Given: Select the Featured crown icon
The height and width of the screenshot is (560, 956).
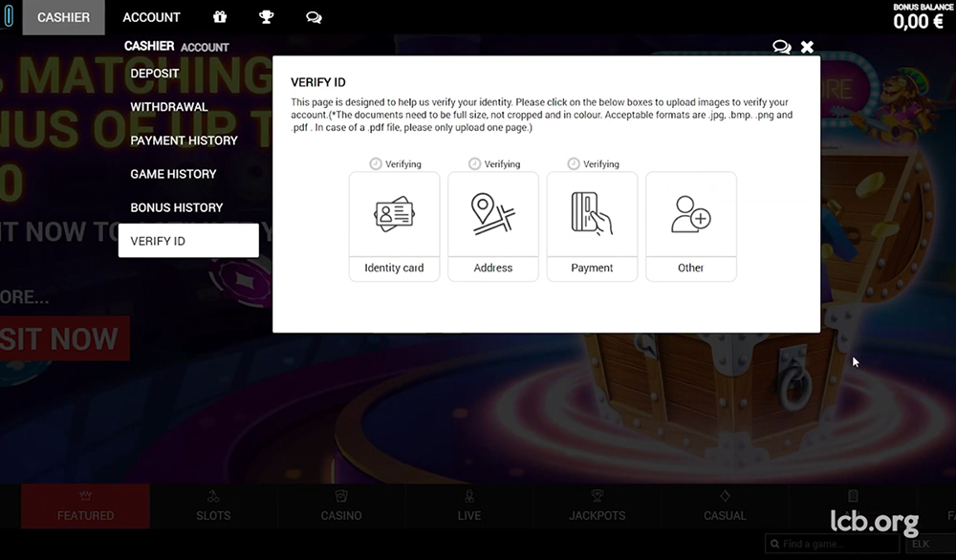Looking at the screenshot, I should (85, 496).
